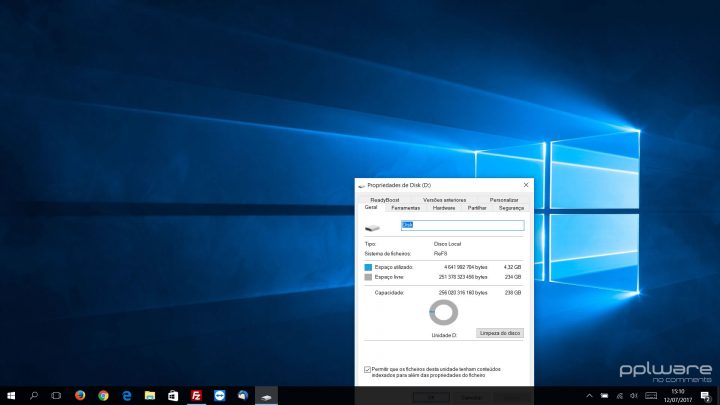Open Task View on the taskbar
This screenshot has height=405, width=720.
click(56, 396)
